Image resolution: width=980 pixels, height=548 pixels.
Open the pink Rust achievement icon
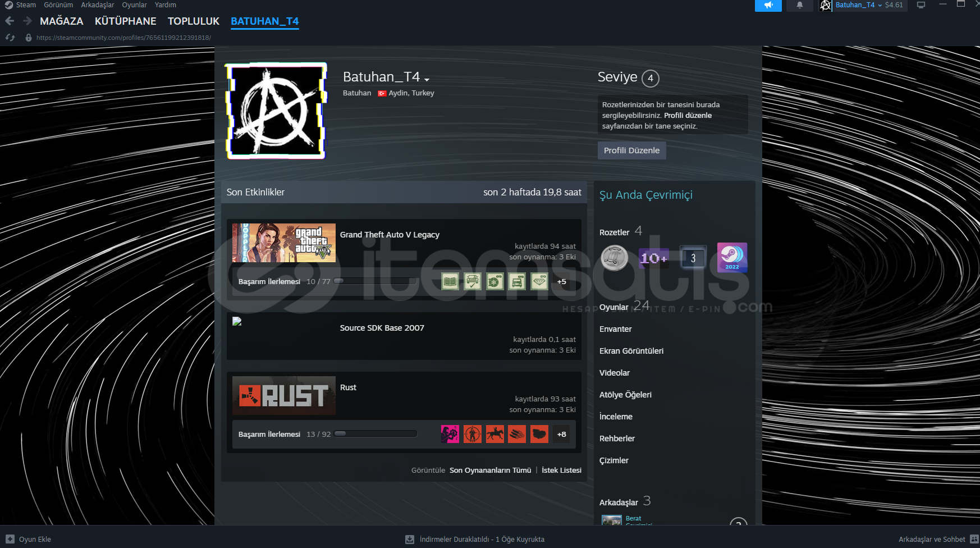[x=450, y=434]
